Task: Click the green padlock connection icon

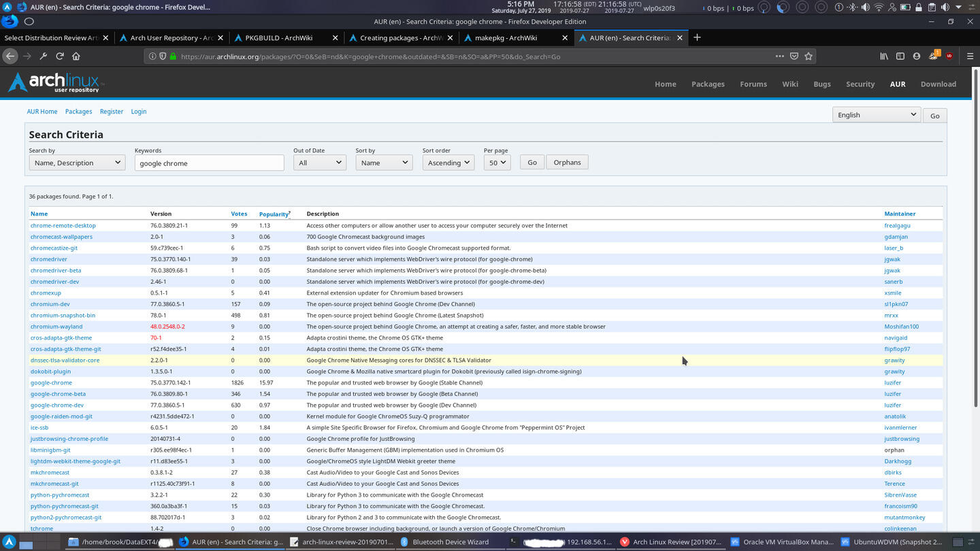Action: coord(173,56)
